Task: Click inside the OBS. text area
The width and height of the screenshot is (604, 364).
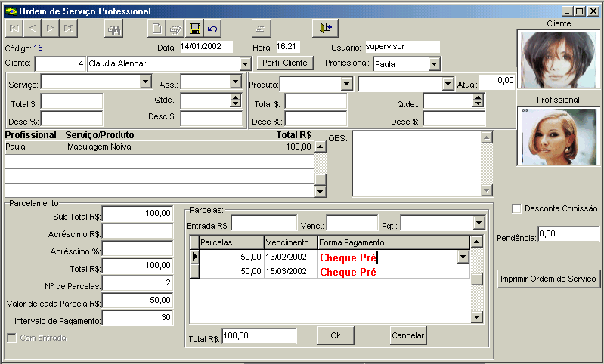Action: [x=416, y=162]
